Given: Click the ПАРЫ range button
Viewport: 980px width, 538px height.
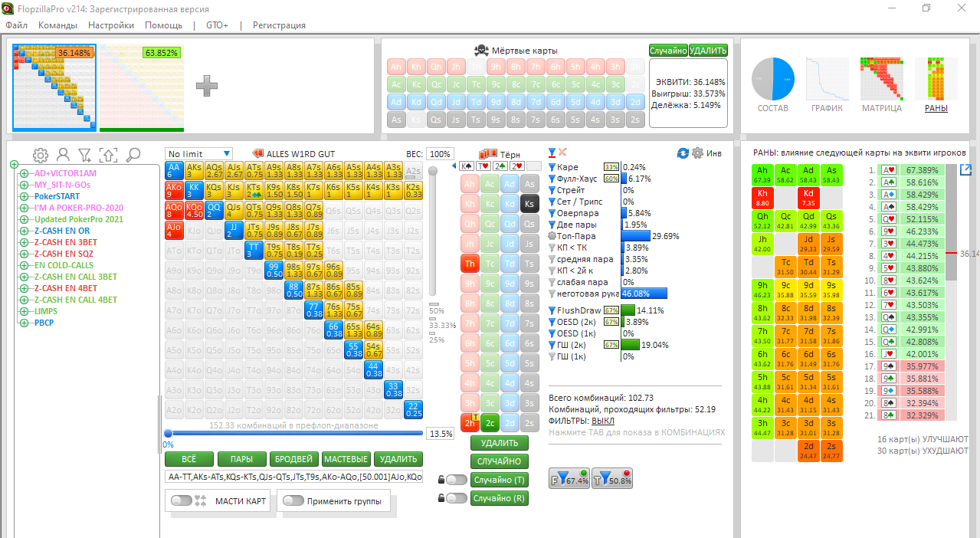Looking at the screenshot, I should (241, 459).
